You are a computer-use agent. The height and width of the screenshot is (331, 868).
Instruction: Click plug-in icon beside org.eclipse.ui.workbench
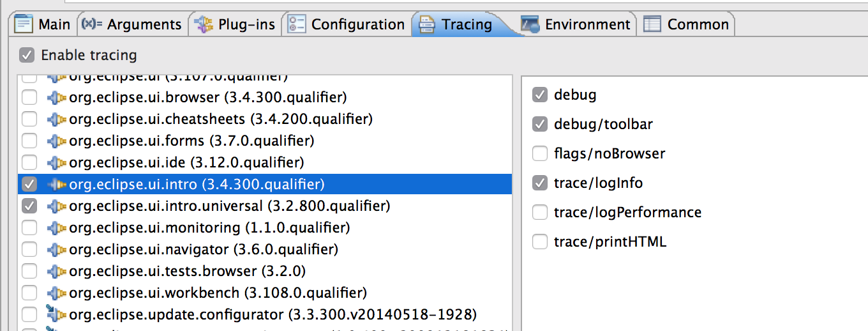(x=57, y=294)
